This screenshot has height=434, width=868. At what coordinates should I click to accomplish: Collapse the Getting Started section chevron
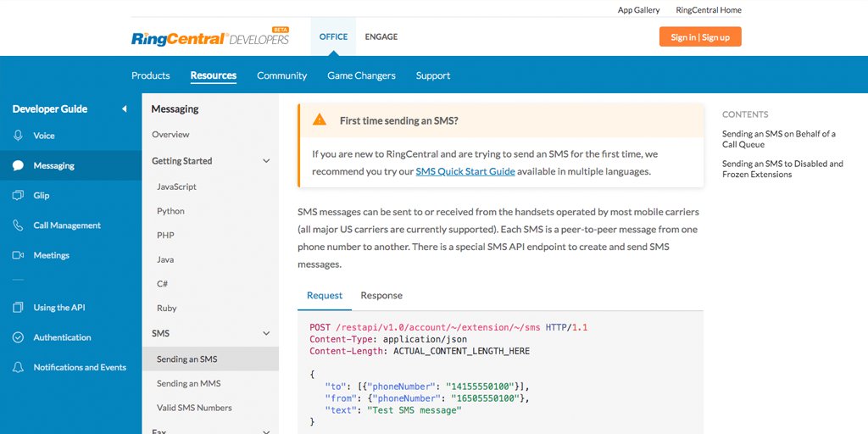266,161
